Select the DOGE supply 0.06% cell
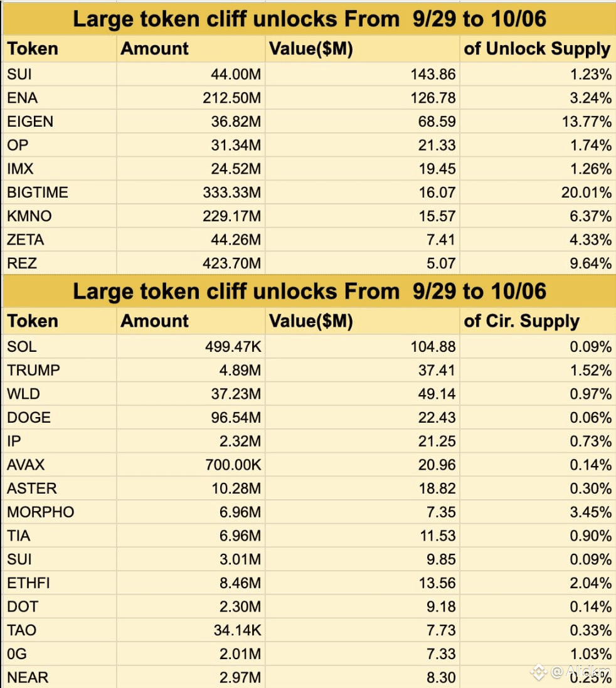This screenshot has height=688, width=616. point(538,418)
